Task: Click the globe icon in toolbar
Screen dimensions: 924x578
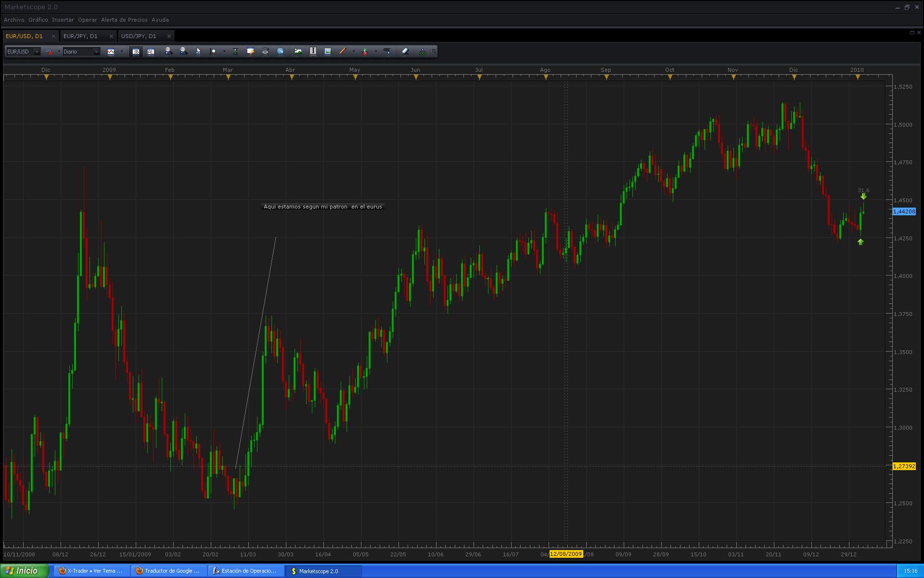Action: (280, 51)
